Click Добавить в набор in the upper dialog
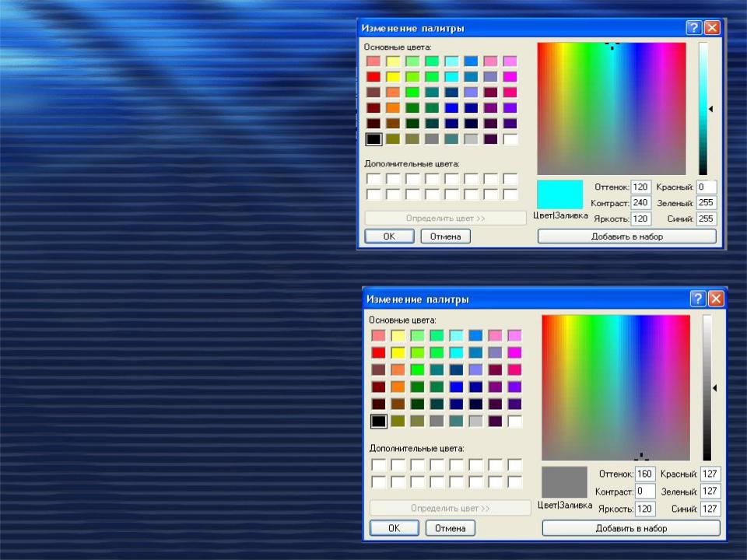Screen dimensions: 747x560 626,236
